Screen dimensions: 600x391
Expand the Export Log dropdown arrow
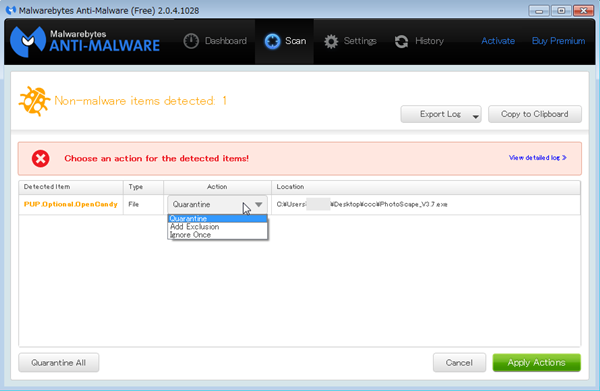(475, 117)
